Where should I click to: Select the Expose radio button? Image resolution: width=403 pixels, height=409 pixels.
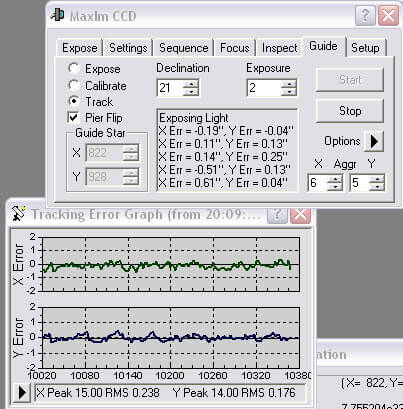pyautogui.click(x=73, y=69)
